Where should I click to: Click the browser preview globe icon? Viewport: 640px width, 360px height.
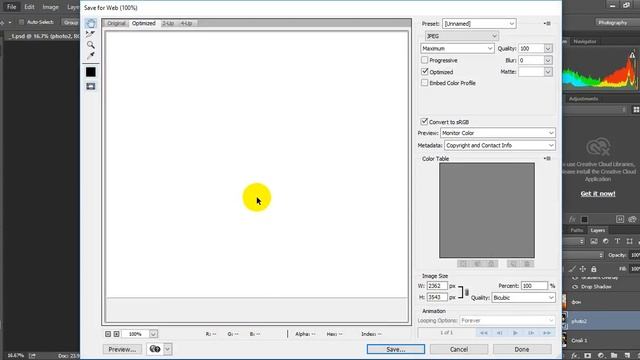[155, 349]
